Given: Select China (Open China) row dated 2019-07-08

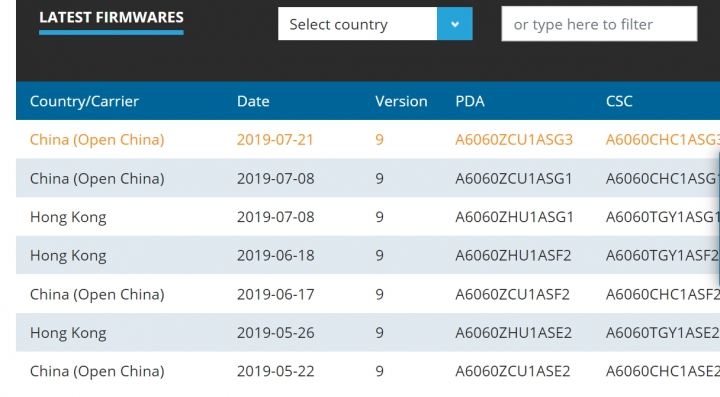Looking at the screenshot, I should point(368,178).
